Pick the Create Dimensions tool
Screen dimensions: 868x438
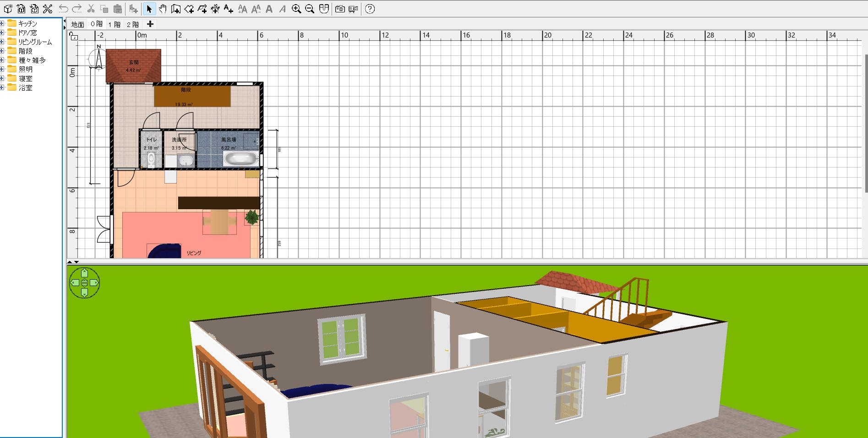coord(215,9)
